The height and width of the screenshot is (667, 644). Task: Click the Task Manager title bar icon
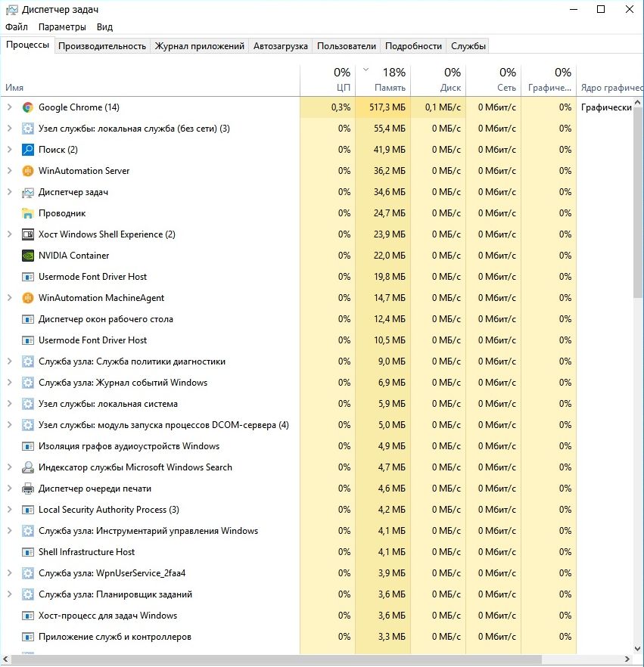[x=11, y=9]
